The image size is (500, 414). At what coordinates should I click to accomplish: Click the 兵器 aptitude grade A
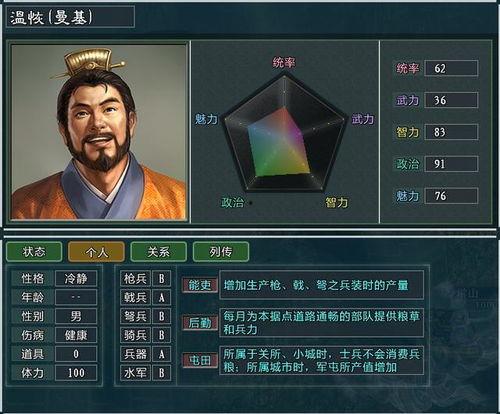pyautogui.click(x=161, y=354)
